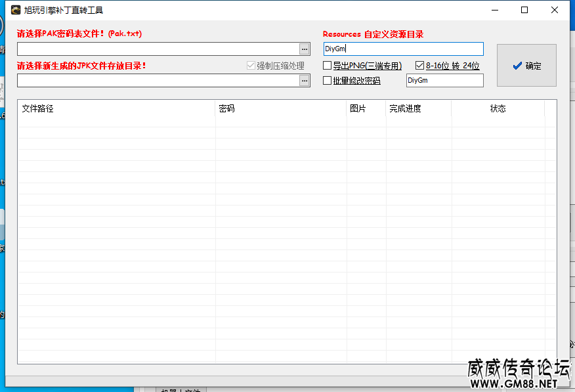Click the 完成进度 column header
Screen dimensions: 575x392
[418, 109]
